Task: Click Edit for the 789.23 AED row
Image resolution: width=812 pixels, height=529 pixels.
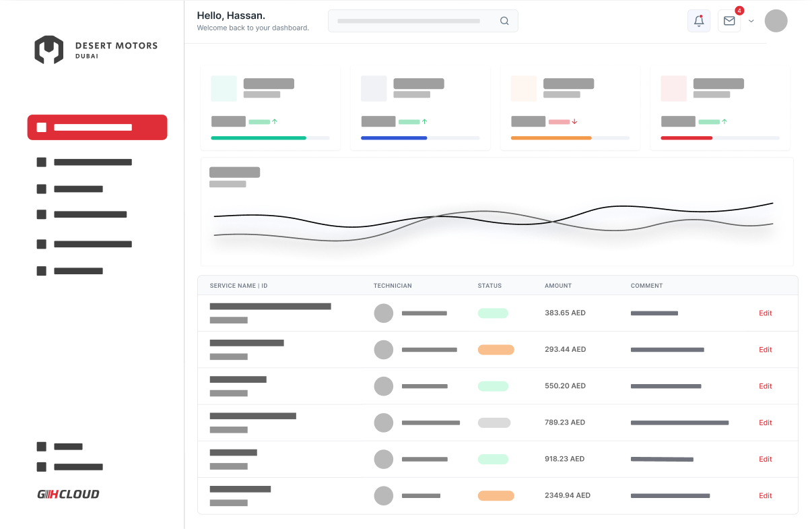Action: 766,423
